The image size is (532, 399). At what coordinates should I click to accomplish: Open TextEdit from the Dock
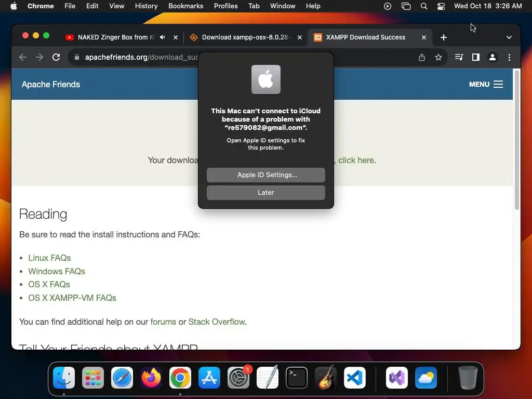[x=268, y=378]
